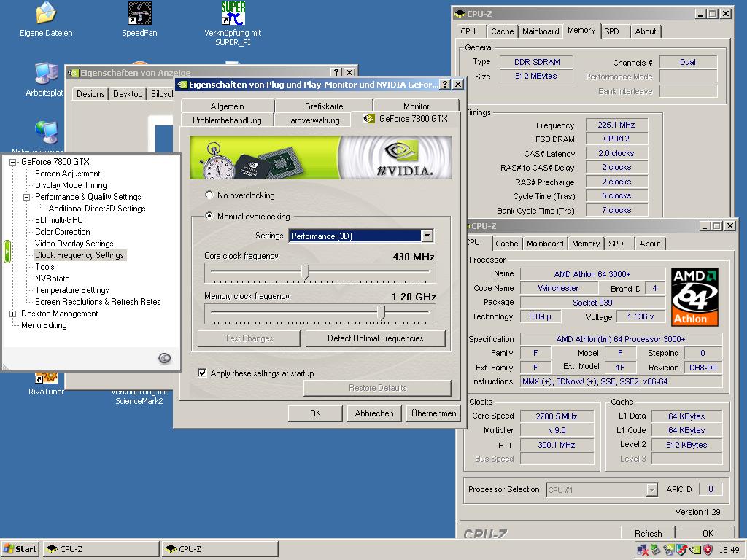Click the NVIDIA menu pin icon at the bottom of the tree panel

point(164,358)
